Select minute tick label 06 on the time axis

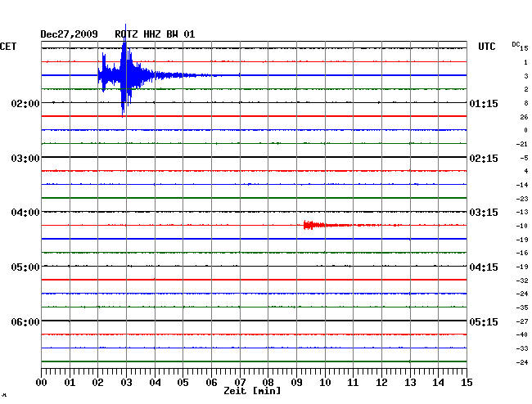(x=211, y=383)
